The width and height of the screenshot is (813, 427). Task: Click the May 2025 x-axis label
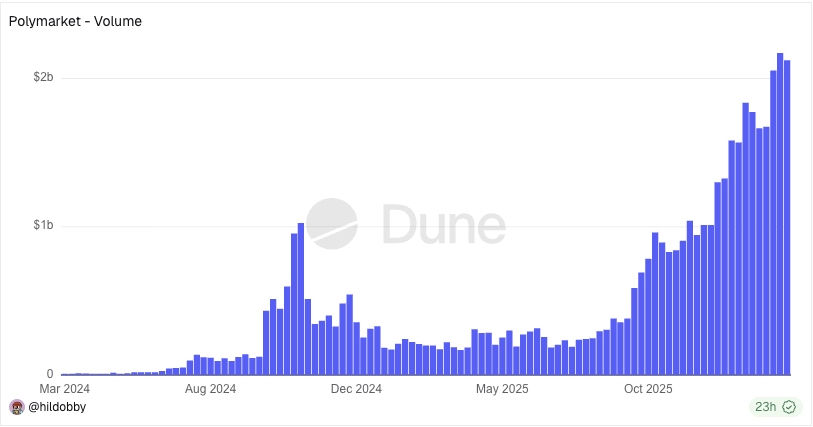point(502,389)
